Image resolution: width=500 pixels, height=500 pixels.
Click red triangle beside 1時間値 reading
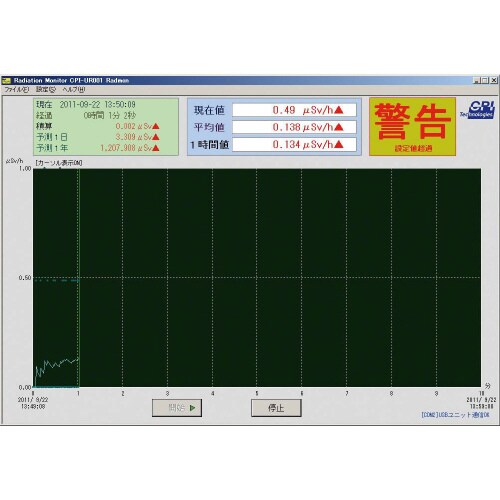tap(339, 144)
